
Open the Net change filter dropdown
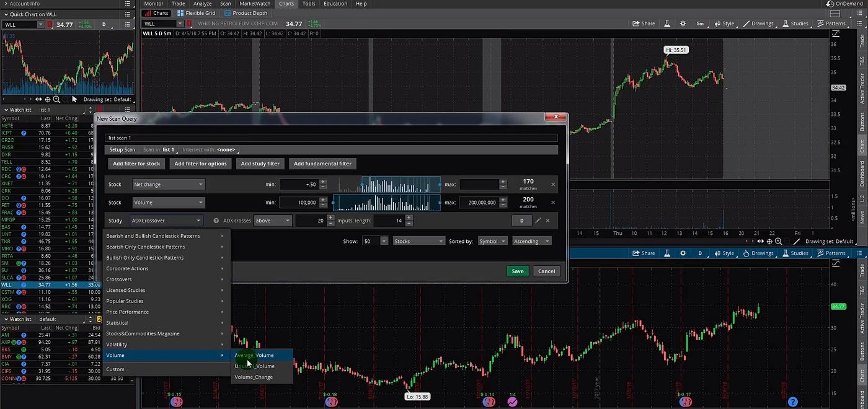pyautogui.click(x=169, y=184)
